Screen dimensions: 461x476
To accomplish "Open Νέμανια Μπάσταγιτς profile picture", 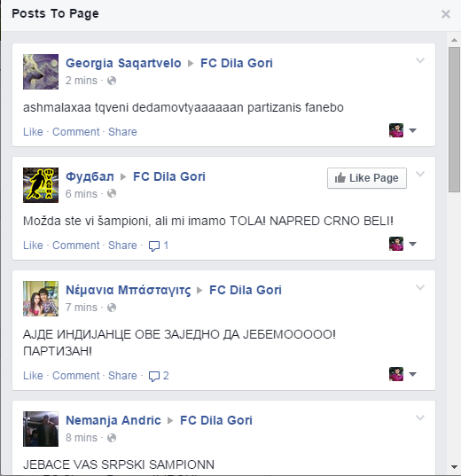I will 41,299.
